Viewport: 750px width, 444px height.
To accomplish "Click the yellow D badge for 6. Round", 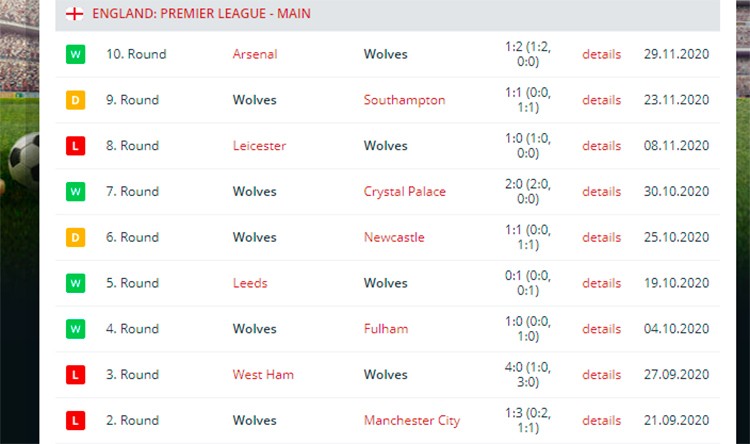I will pyautogui.click(x=76, y=237).
